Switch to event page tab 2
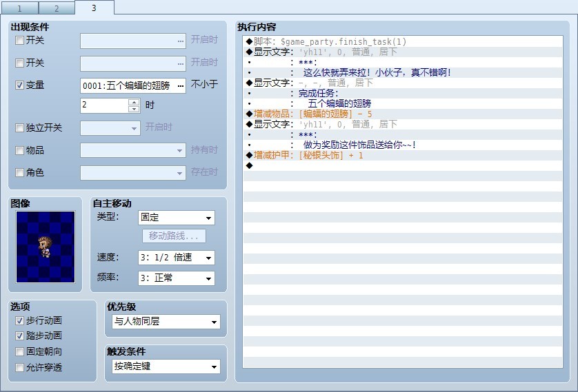The height and width of the screenshot is (392, 578). click(x=57, y=8)
